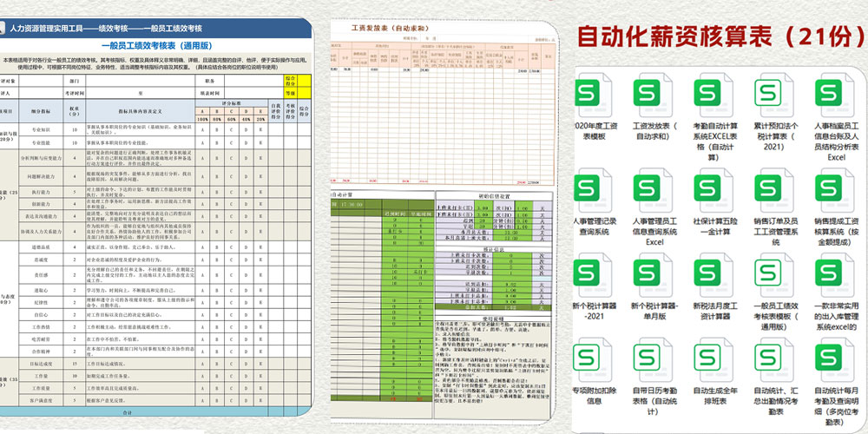
Task: Select the 执行能力 cell
Action: pos(42,192)
